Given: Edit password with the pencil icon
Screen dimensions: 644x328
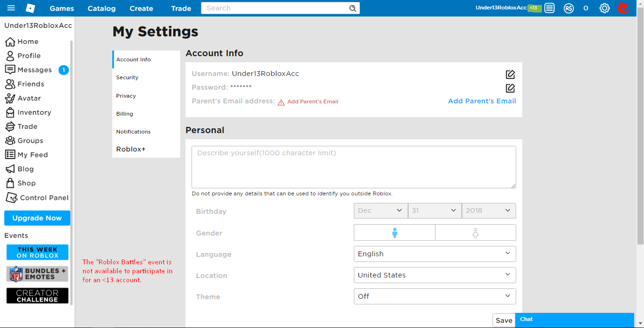Looking at the screenshot, I should click(510, 88).
